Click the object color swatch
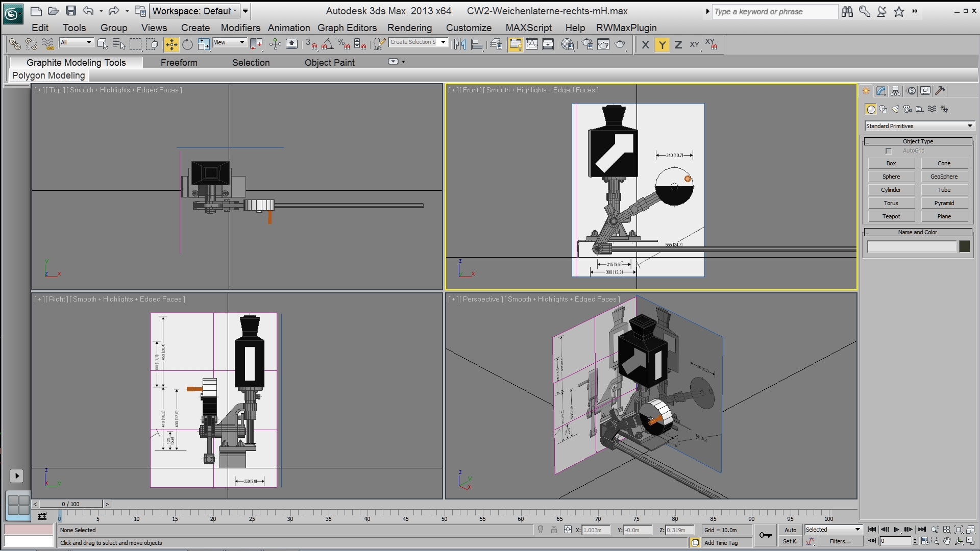The height and width of the screenshot is (551, 980). (964, 246)
